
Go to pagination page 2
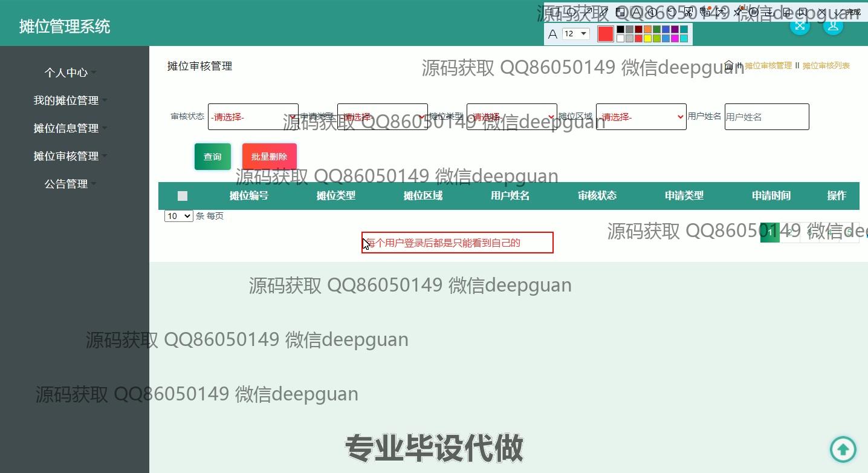point(789,232)
